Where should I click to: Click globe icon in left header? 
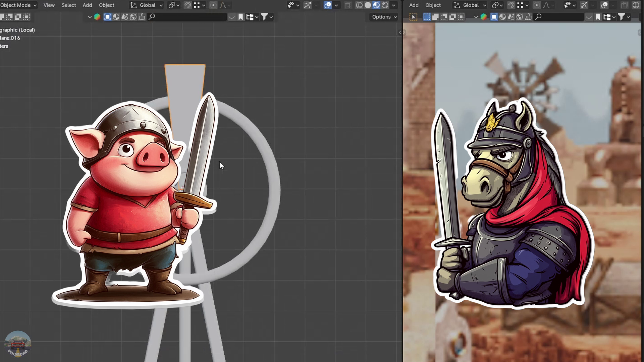click(133, 17)
